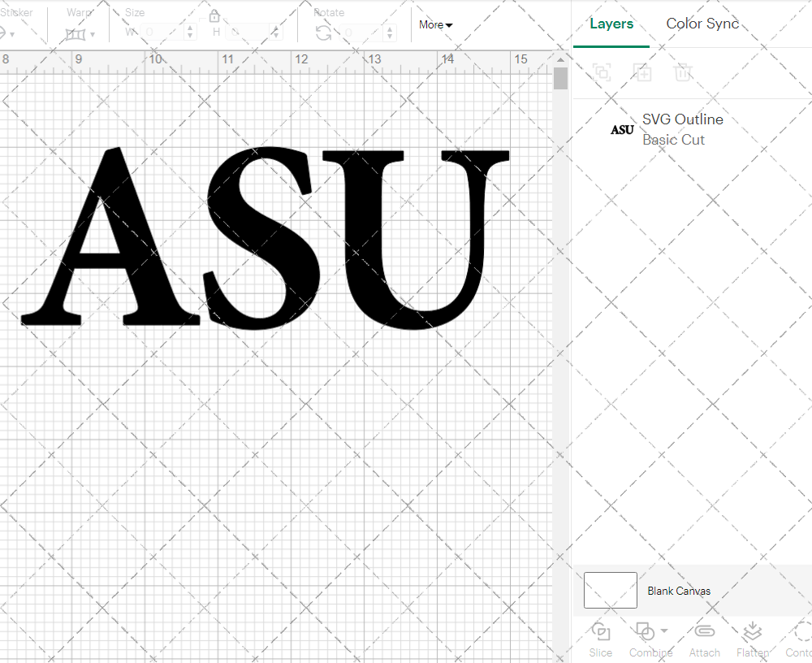Duplicate the selected layer

pos(642,72)
